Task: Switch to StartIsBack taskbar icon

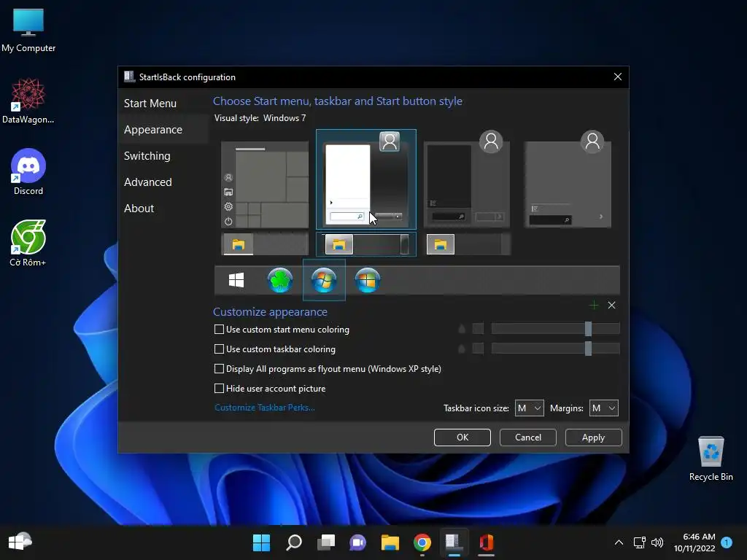Action: click(x=454, y=542)
